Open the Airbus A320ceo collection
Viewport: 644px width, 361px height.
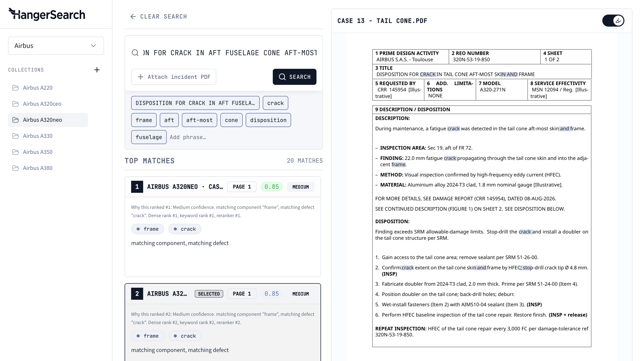pos(48,104)
